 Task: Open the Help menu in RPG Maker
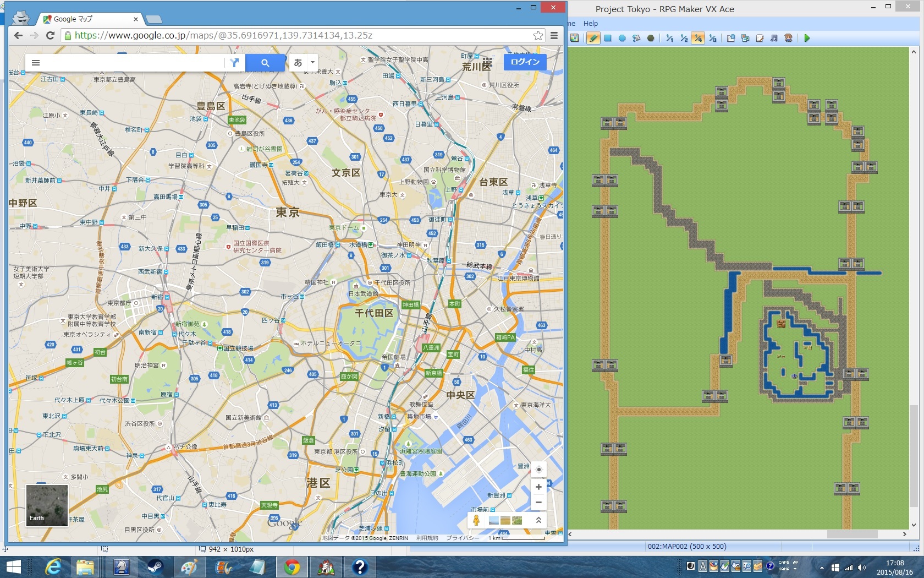coord(590,23)
